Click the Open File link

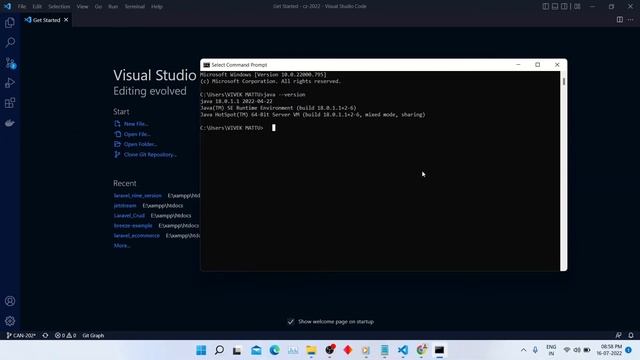(x=137, y=134)
